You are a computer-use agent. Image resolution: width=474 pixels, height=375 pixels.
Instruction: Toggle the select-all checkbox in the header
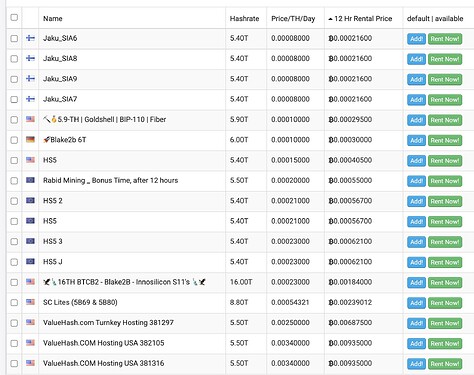click(14, 17)
